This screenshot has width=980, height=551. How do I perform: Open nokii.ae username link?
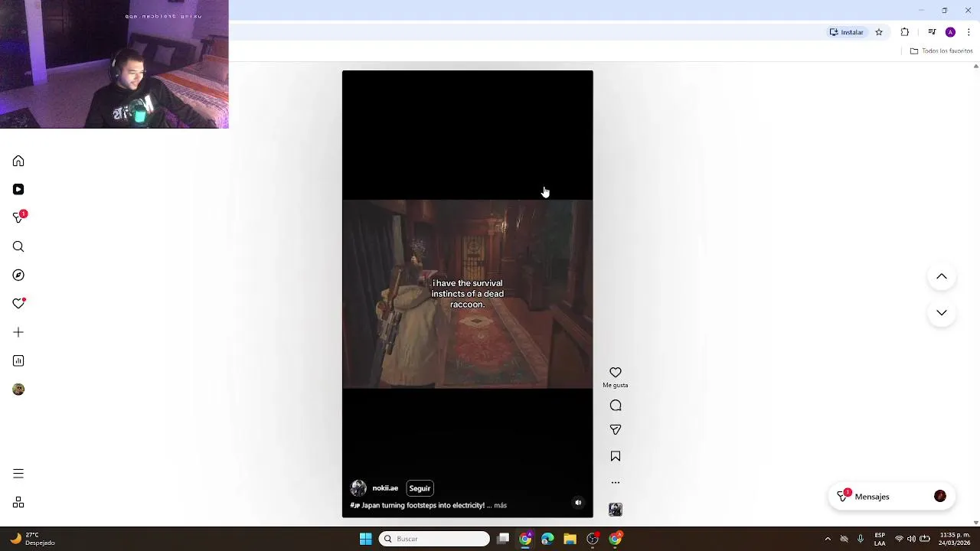pyautogui.click(x=385, y=488)
